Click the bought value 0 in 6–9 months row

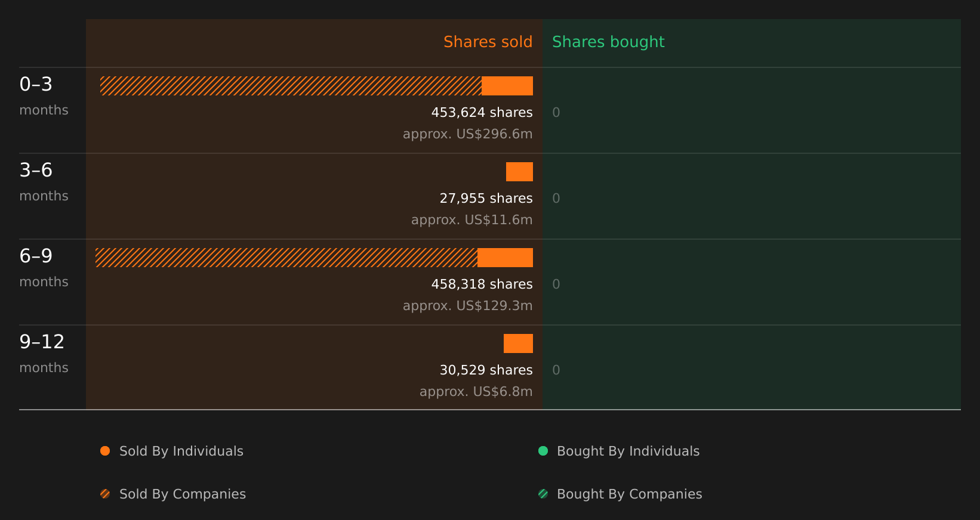(x=556, y=284)
